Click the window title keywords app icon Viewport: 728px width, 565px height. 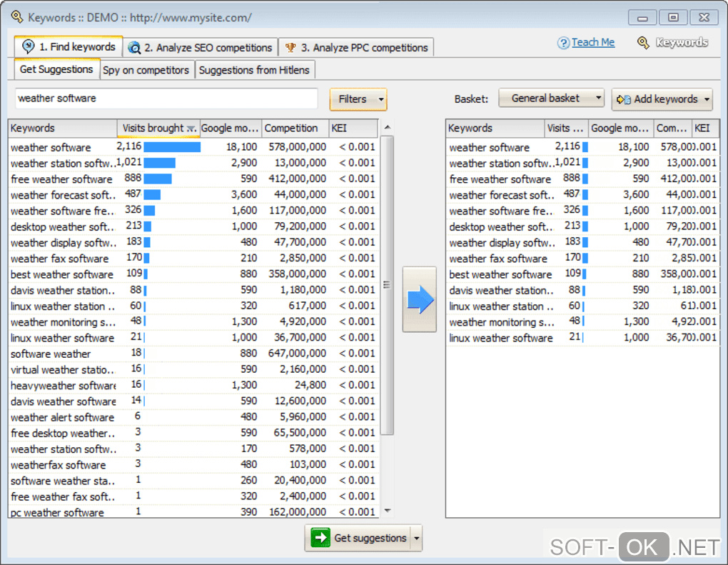tap(17, 17)
